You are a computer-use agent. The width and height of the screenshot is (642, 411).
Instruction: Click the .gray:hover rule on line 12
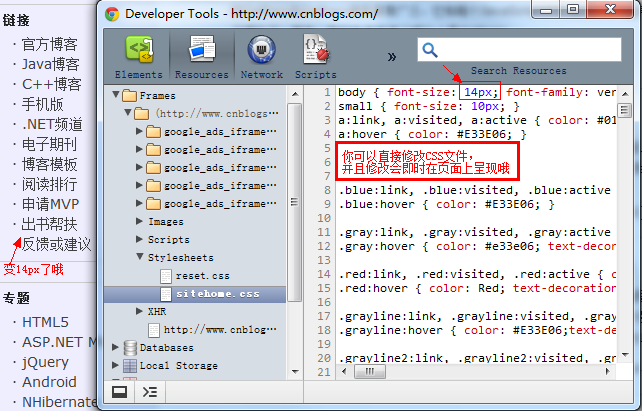pos(477,246)
